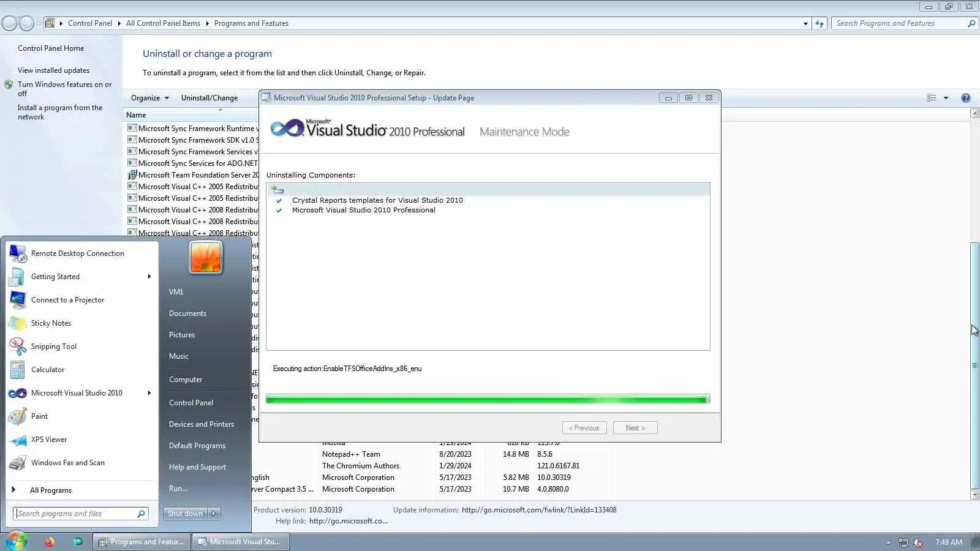Open Computer from Start menu
The image size is (980, 551).
point(186,380)
